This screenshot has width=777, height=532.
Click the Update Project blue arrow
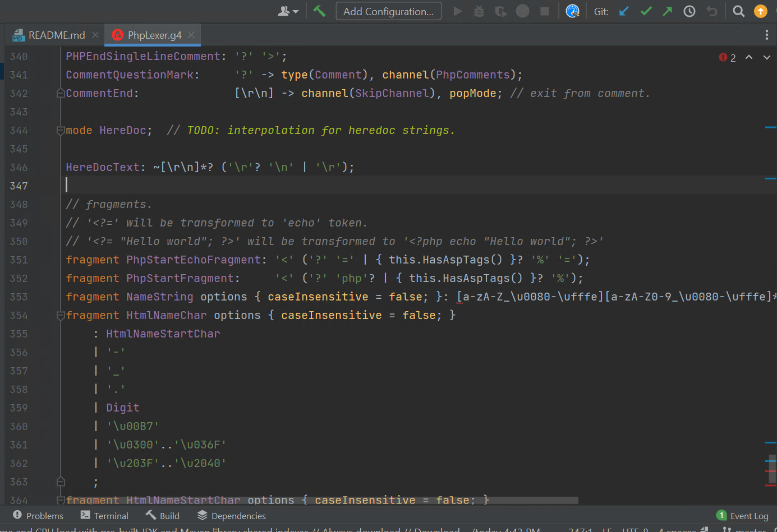(x=624, y=11)
